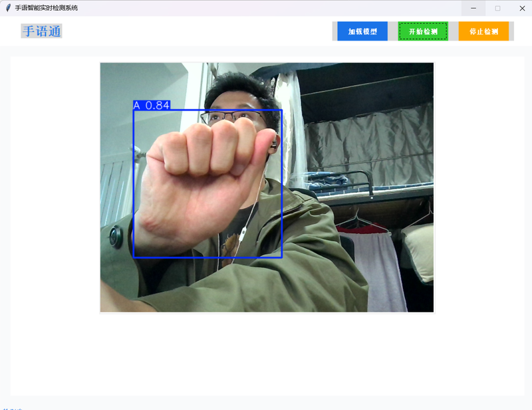Click the 加载模型 load model button

point(362,31)
